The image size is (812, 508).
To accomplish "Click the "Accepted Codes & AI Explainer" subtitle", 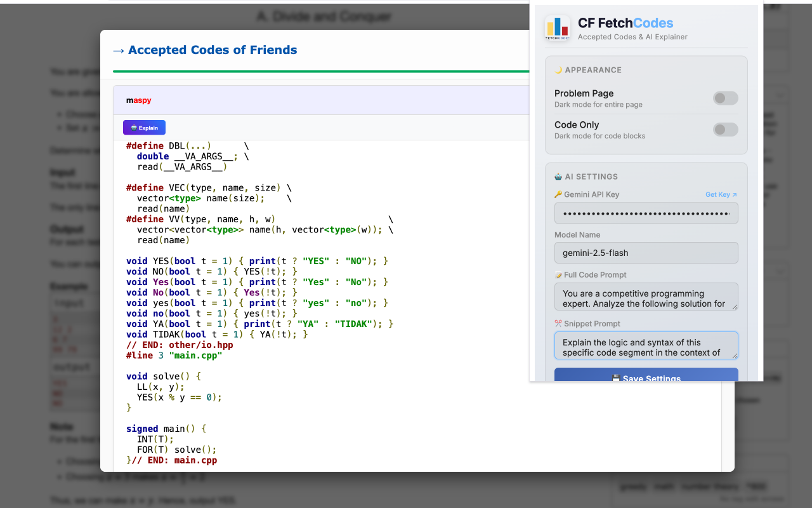I will [632, 37].
